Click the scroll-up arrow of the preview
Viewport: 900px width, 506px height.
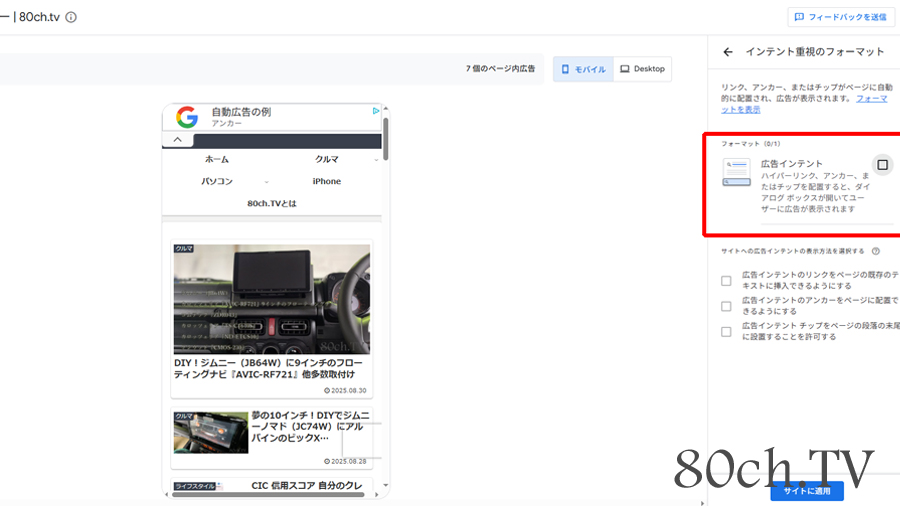pos(386,108)
